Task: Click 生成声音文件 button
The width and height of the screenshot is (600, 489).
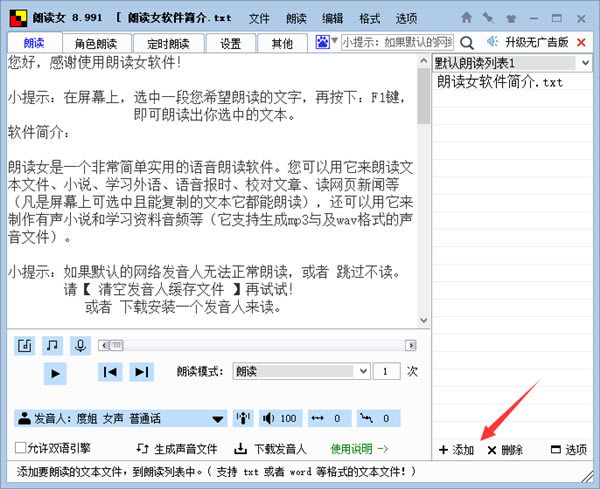Action: click(x=177, y=448)
